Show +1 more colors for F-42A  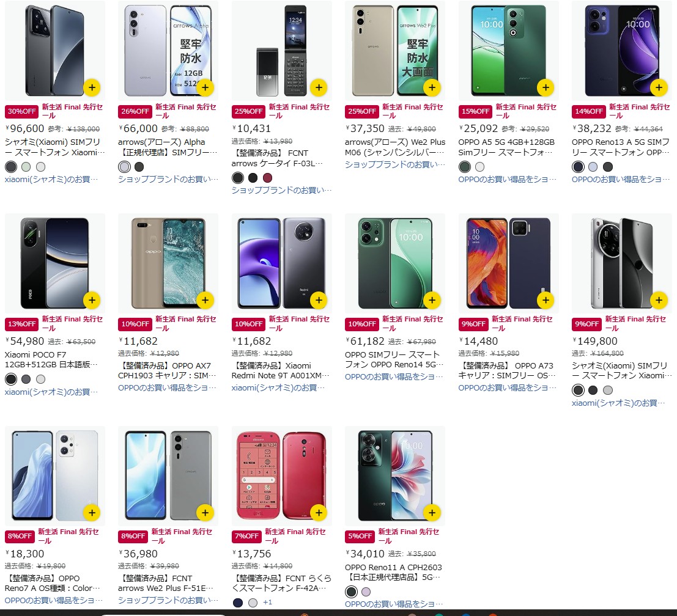pyautogui.click(x=268, y=602)
